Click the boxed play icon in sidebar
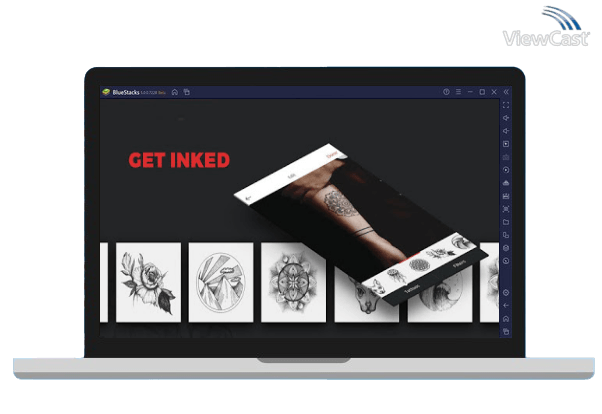This screenshot has width=602, height=414. click(x=506, y=144)
